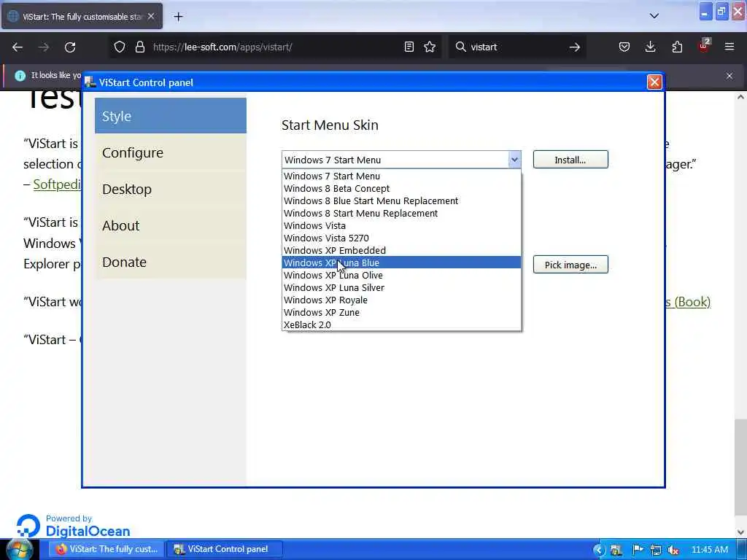Open the (Book) link on page
The width and height of the screenshot is (747, 560).
point(688,302)
